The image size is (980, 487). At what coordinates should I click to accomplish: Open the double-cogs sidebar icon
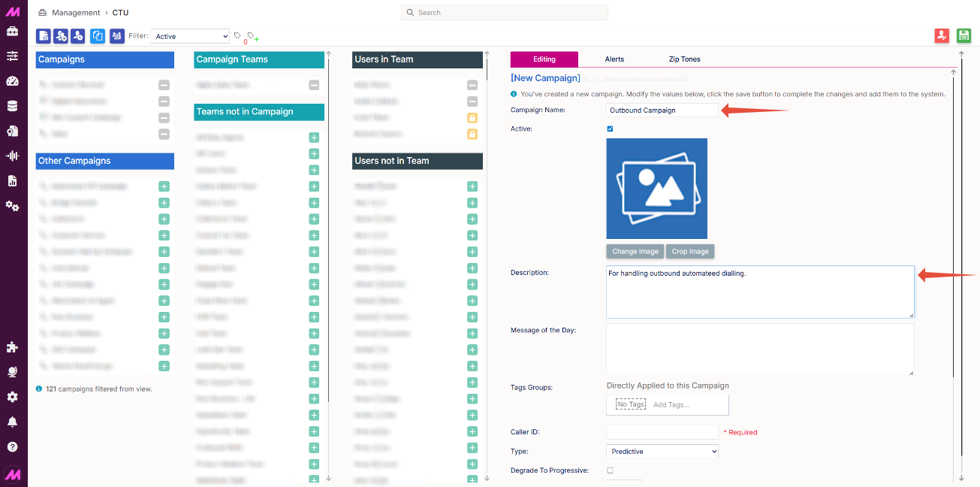pyautogui.click(x=12, y=205)
